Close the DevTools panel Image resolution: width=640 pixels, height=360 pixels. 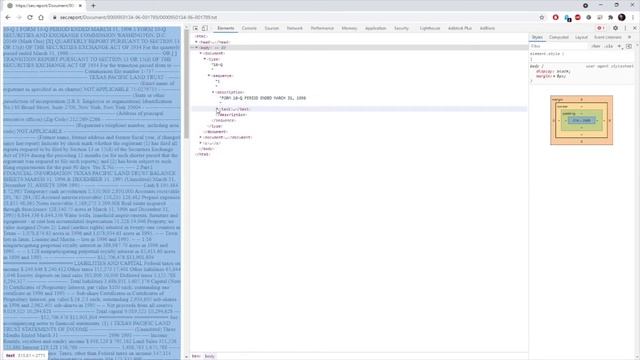tap(634, 28)
